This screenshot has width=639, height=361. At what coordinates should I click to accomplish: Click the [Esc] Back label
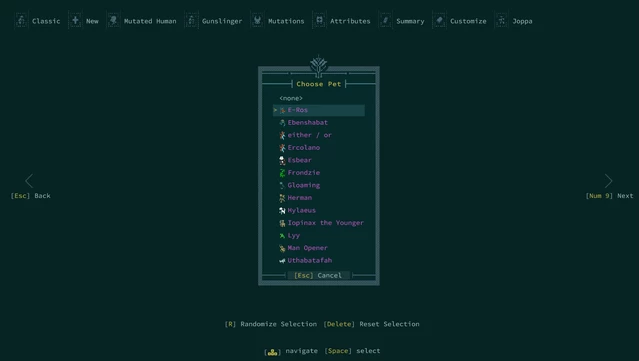point(31,196)
